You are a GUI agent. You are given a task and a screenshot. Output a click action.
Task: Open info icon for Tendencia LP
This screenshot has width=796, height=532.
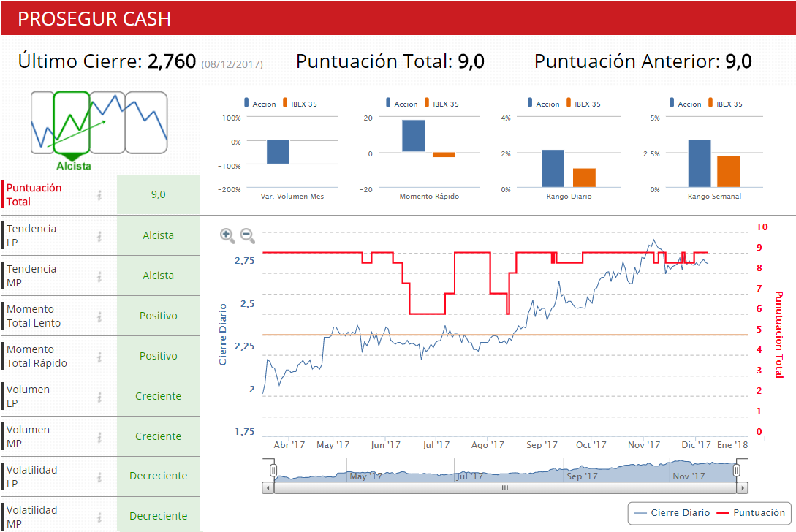tap(99, 236)
